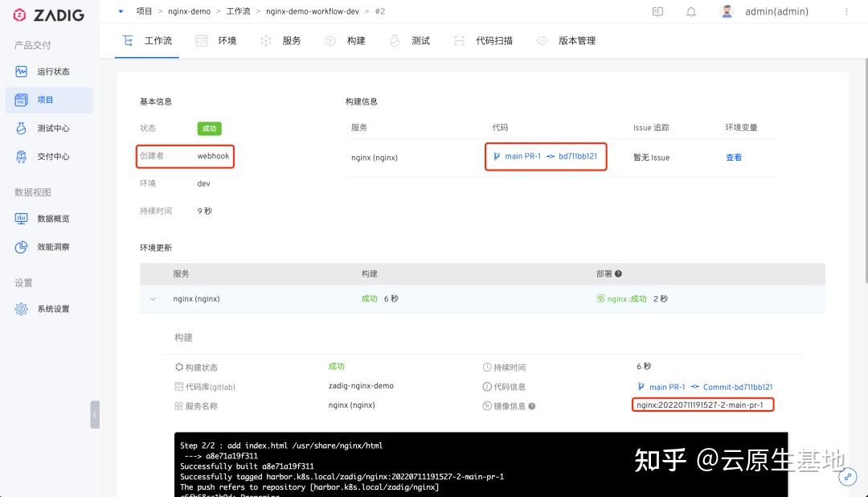
Task: Open the notification bell
Action: pos(691,11)
